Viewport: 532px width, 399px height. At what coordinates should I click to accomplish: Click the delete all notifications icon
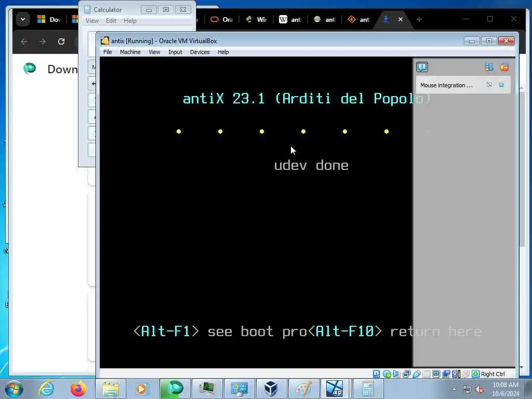[x=504, y=67]
